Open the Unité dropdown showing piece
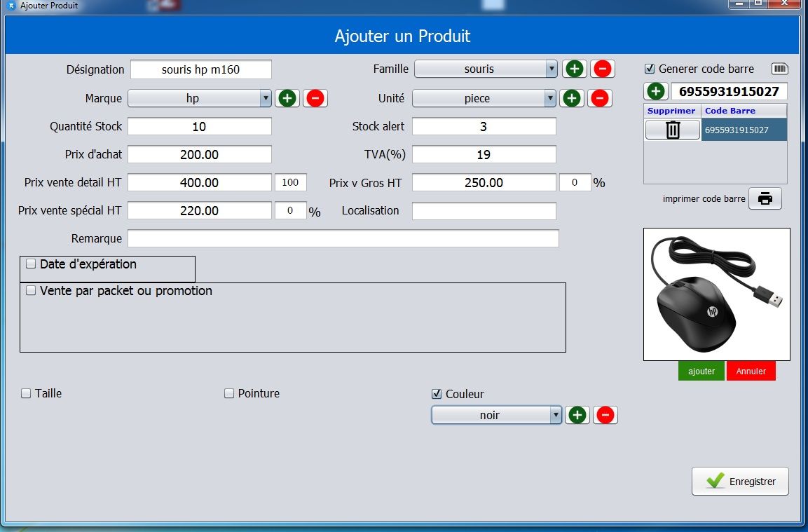The width and height of the screenshot is (808, 532). point(484,98)
